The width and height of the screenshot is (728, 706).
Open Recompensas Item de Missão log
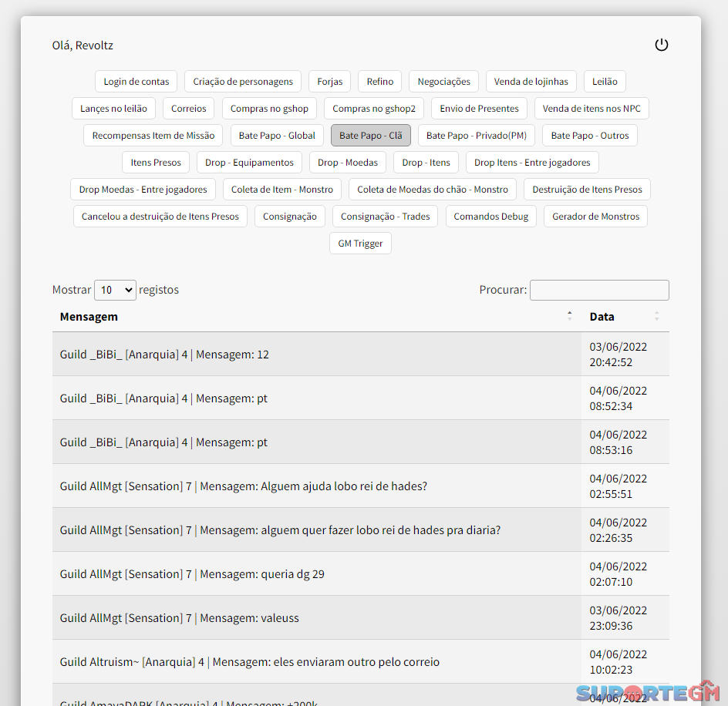point(153,136)
